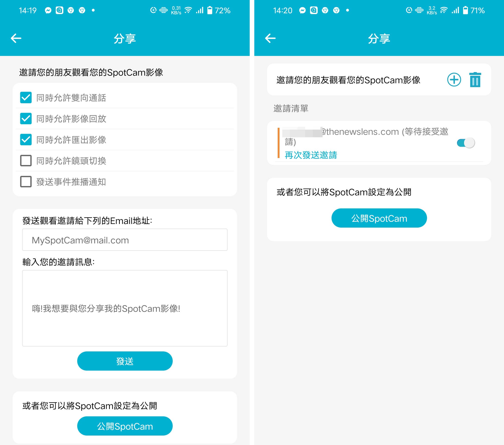The image size is (504, 445).
Task: Tap the 分享 title on right screen
Action: tap(379, 39)
